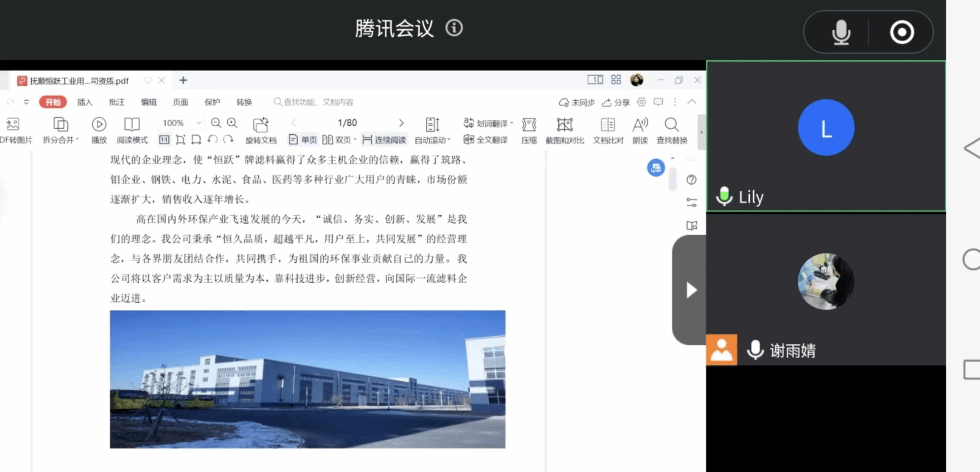Click the document vertical scrollbar
Viewport: 980px width, 472px height.
[x=672, y=179]
